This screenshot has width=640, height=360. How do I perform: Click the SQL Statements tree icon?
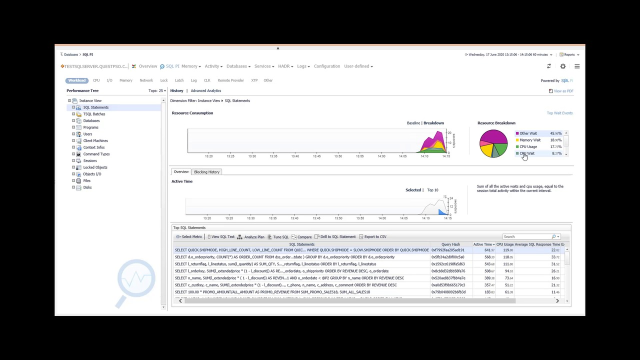pyautogui.click(x=79, y=107)
